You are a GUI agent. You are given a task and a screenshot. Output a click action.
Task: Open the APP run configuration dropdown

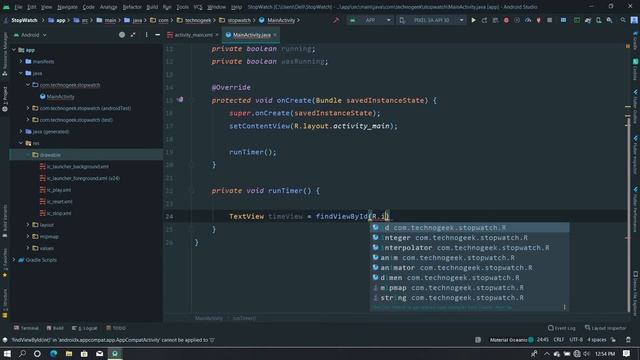pyautogui.click(x=370, y=20)
